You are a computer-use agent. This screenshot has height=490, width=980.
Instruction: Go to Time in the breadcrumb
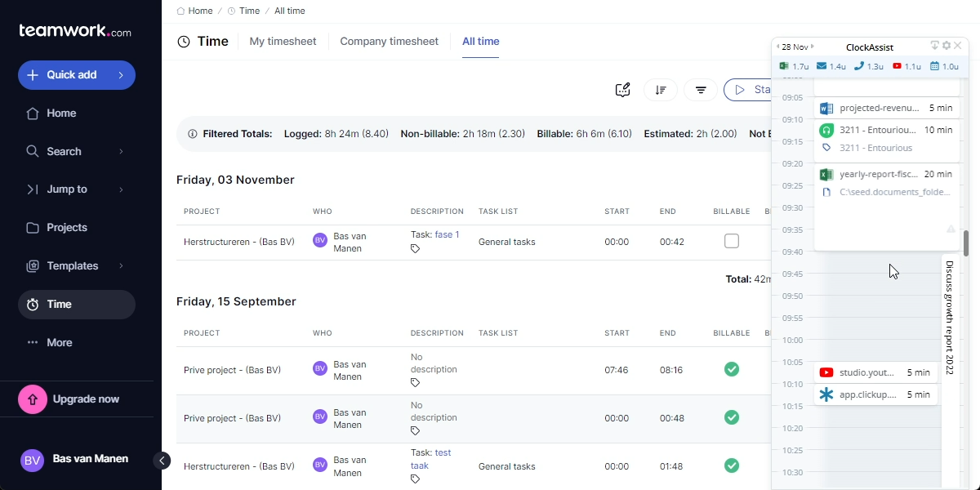coord(243,11)
